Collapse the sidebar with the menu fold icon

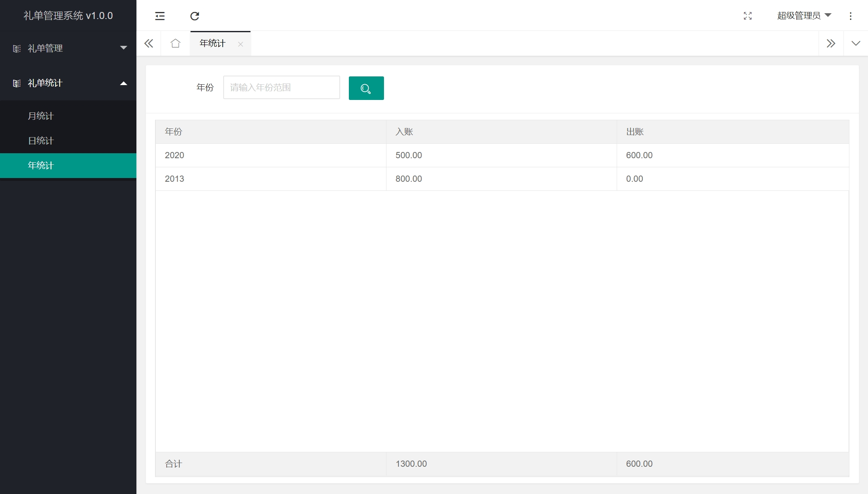[160, 16]
